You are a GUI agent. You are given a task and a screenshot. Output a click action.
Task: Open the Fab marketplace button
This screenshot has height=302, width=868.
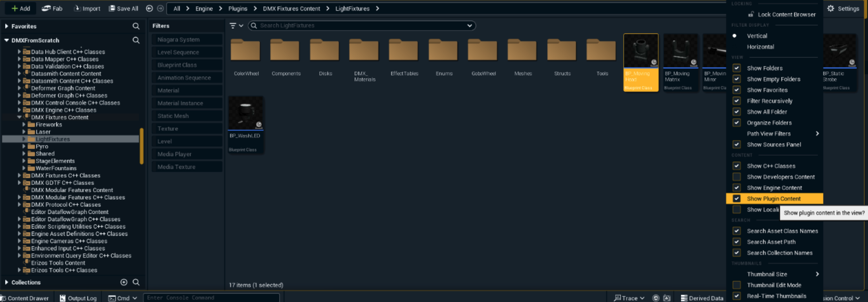coord(46,8)
